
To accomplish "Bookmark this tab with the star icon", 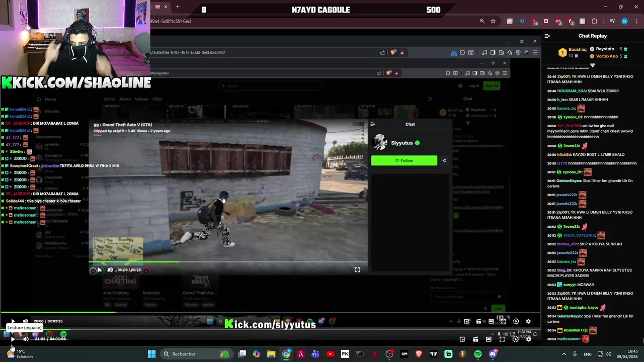I will pos(493,21).
